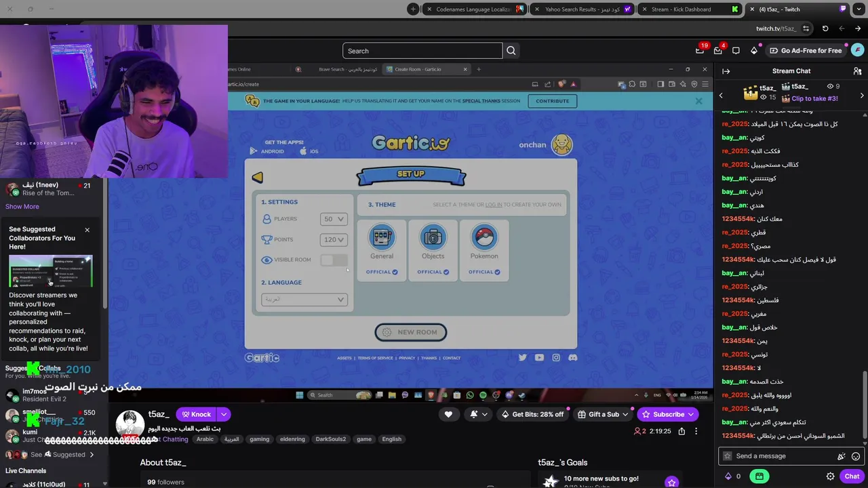Image resolution: width=868 pixels, height=488 pixels.
Task: Open Prime loot crown icon with 19 badge
Action: click(700, 51)
